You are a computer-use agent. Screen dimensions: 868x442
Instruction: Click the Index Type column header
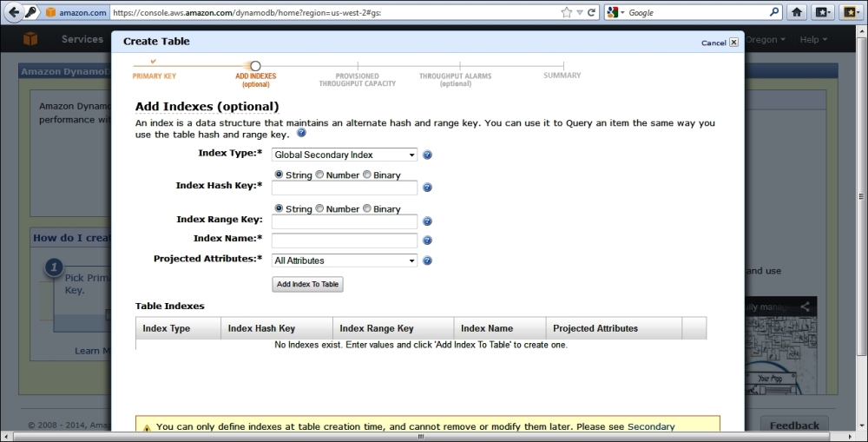click(x=178, y=328)
